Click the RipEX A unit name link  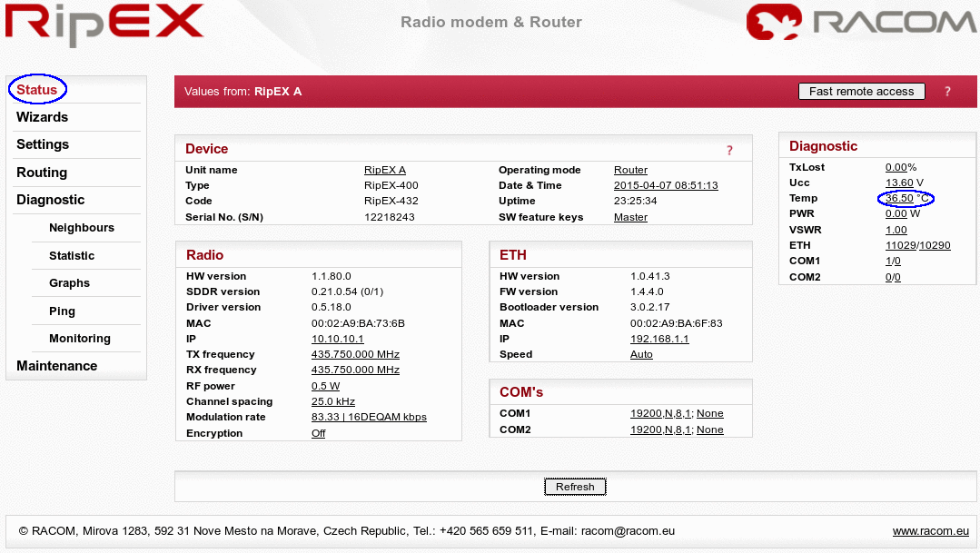[x=385, y=170]
